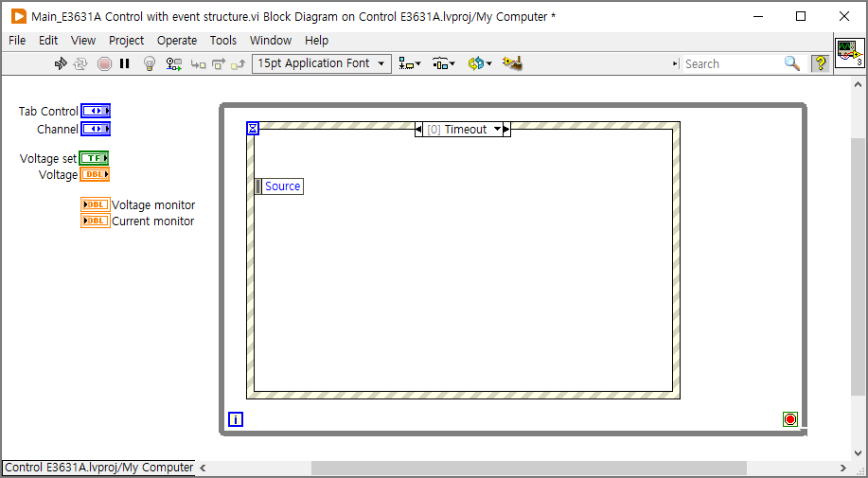Click the Step Over button
Screen dimensions: 868x478
pos(219,64)
